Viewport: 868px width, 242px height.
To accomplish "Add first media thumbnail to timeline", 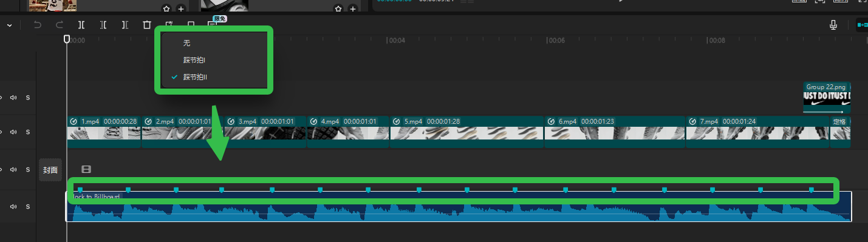I will [181, 8].
